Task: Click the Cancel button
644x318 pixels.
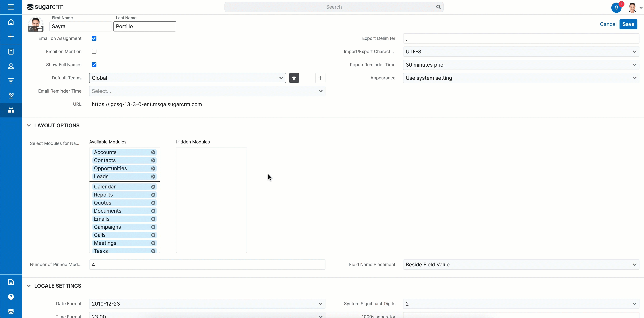Action: point(608,24)
